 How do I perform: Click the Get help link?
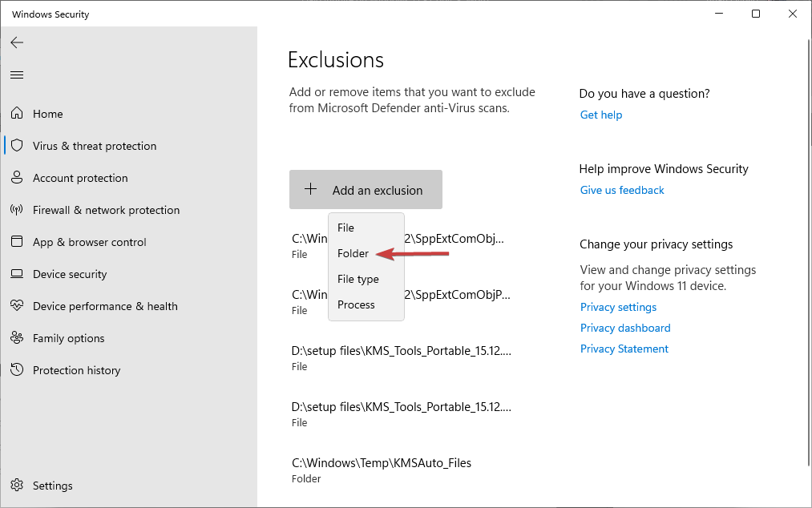click(x=600, y=115)
